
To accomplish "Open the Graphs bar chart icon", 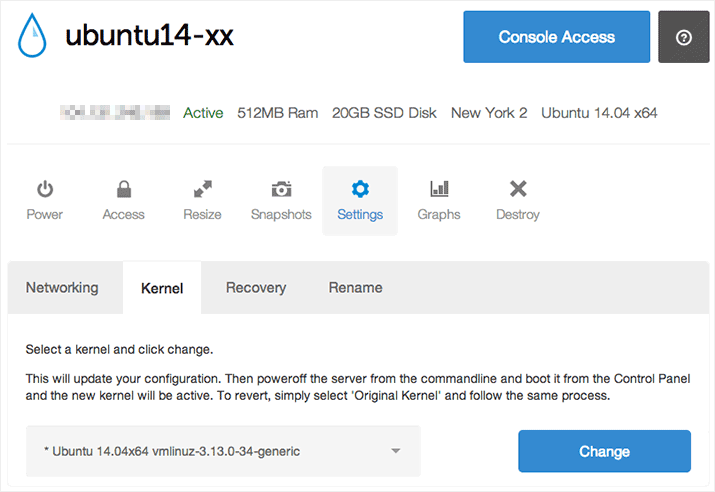I will tap(439, 189).
